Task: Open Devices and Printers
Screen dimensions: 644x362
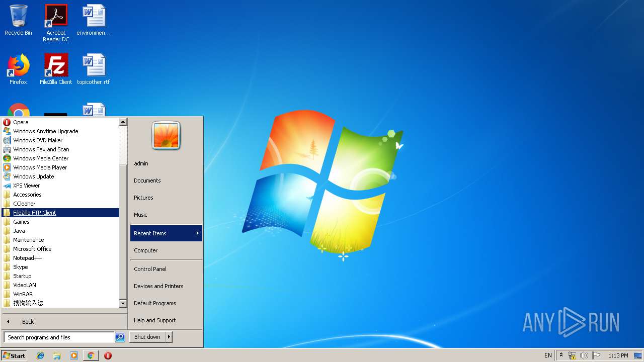Action: tap(166, 286)
